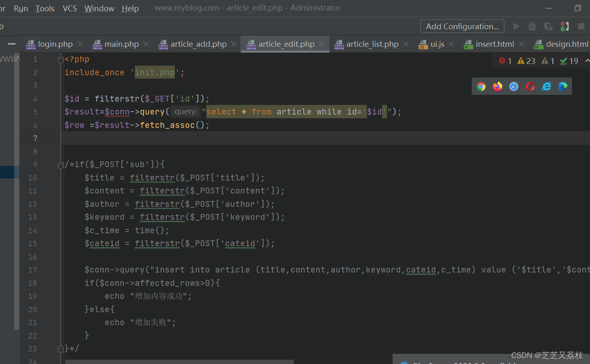Close the ui.js tab
This screenshot has width=590, height=364.
[451, 44]
